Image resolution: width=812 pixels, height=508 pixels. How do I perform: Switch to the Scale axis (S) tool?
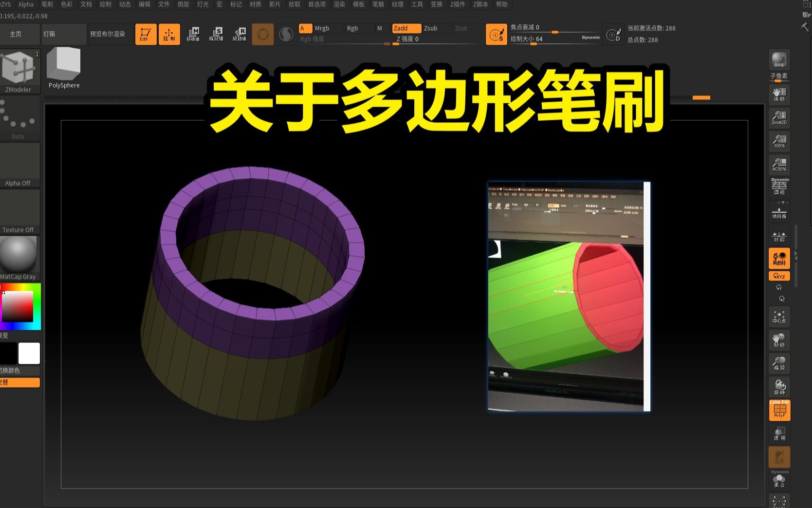[217, 34]
